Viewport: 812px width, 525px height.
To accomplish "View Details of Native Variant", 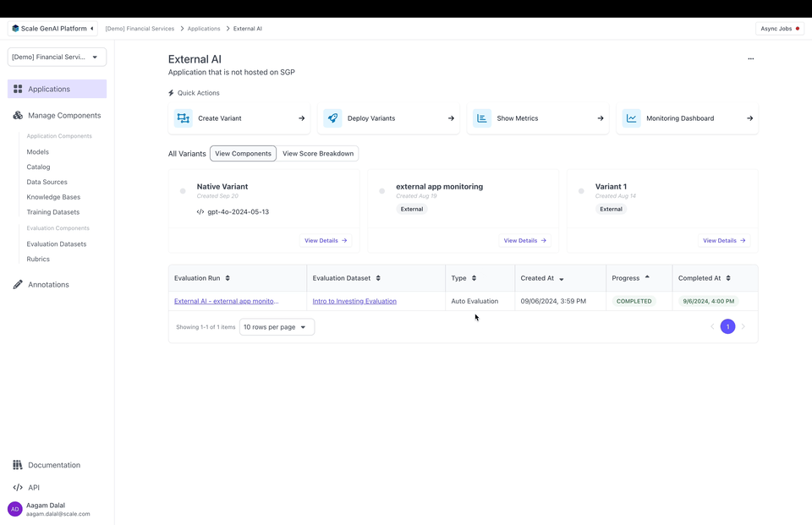I will click(325, 240).
